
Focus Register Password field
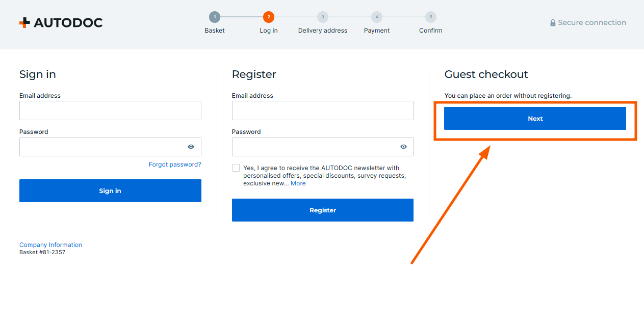pyautogui.click(x=315, y=147)
